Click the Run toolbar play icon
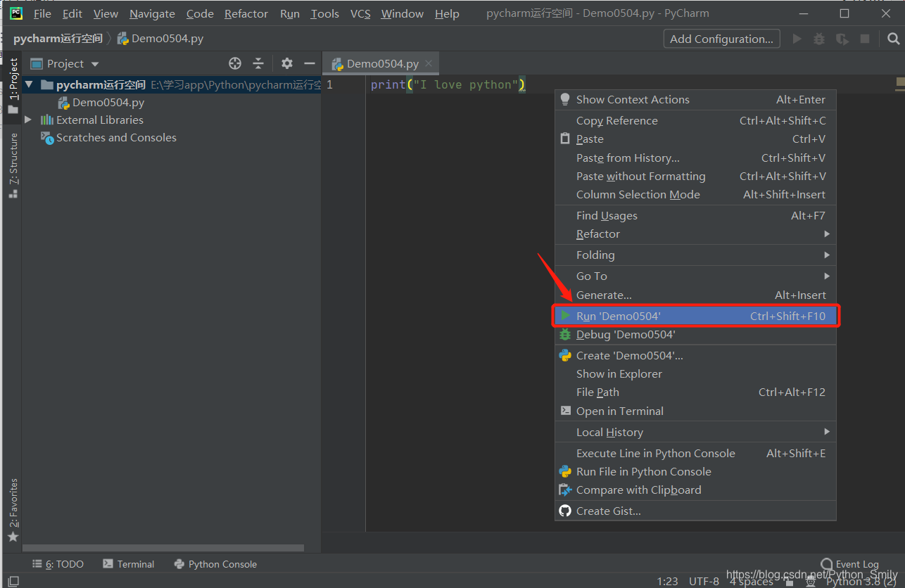Viewport: 905px width, 588px height. [x=797, y=39]
